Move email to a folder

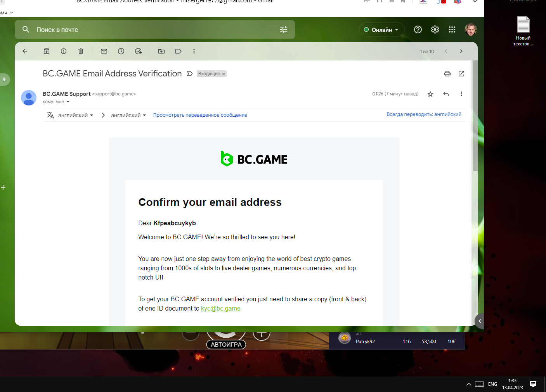point(161,51)
